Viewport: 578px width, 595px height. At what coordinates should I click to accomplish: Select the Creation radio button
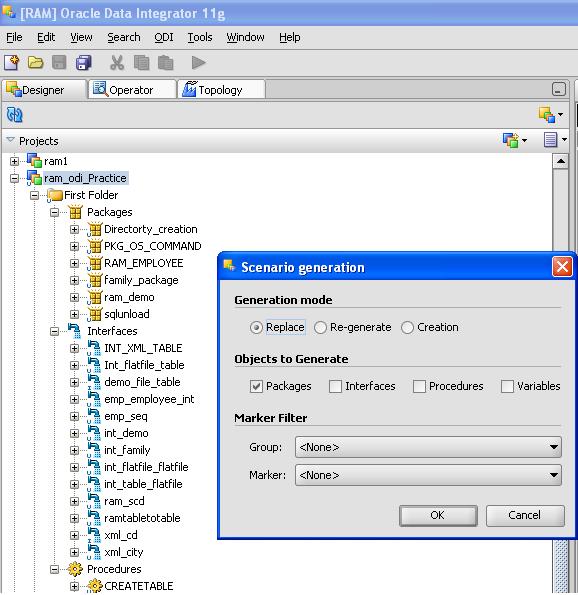(x=407, y=327)
